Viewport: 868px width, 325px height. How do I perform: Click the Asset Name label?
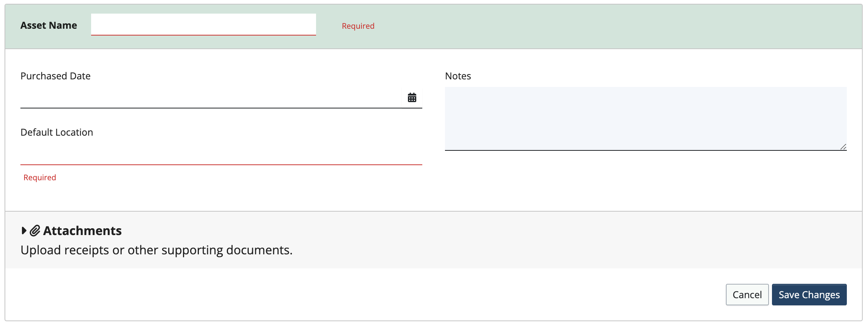pyautogui.click(x=49, y=25)
